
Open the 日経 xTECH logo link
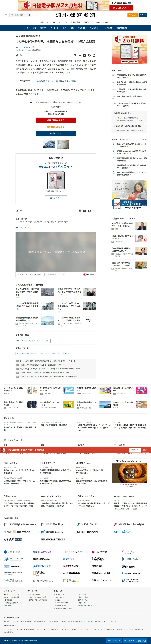click(69, 559)
